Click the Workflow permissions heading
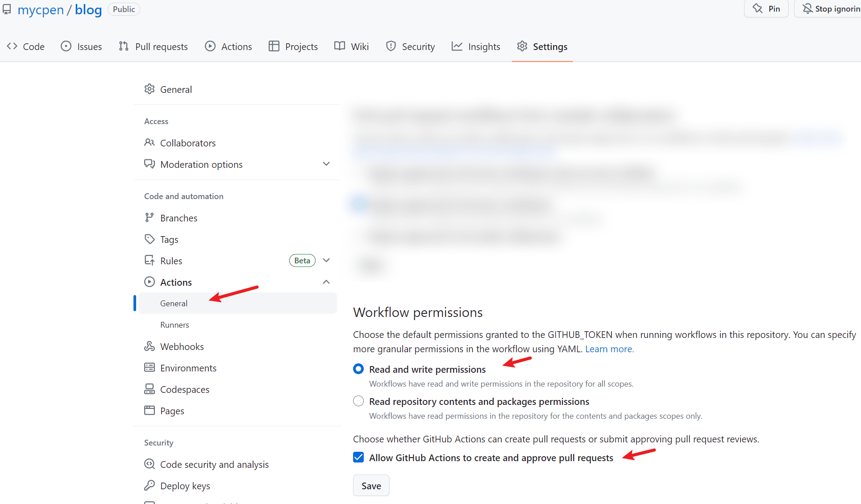Screen dimensions: 861x504 418,312
